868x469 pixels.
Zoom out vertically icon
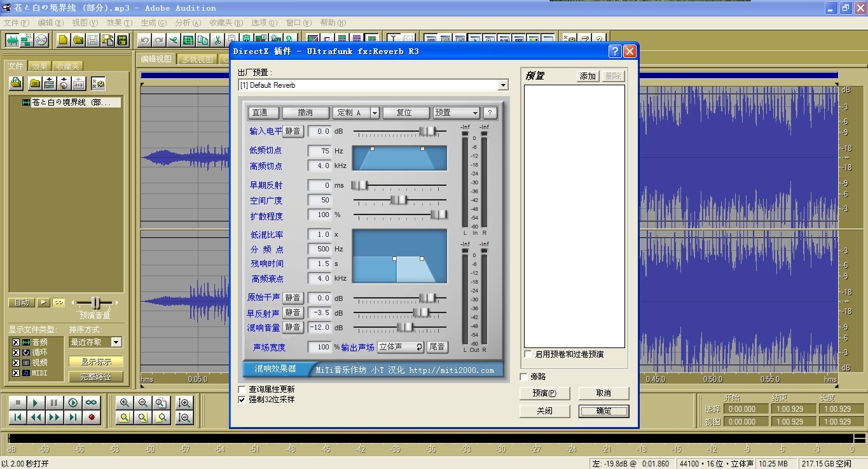coord(184,417)
